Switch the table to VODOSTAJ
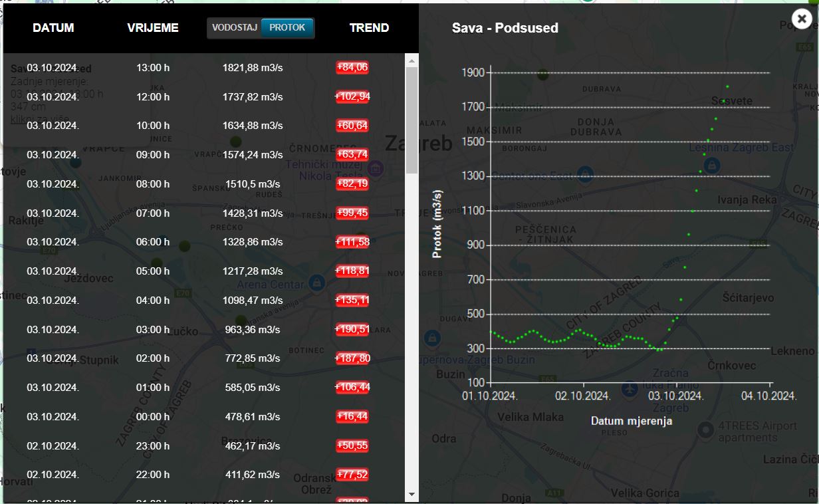 coord(234,28)
